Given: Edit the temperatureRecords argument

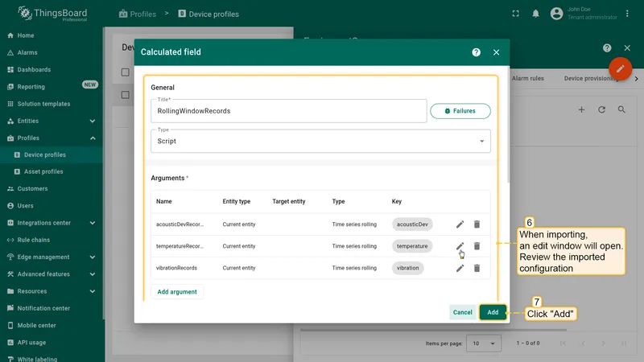Looking at the screenshot, I should 460,246.
